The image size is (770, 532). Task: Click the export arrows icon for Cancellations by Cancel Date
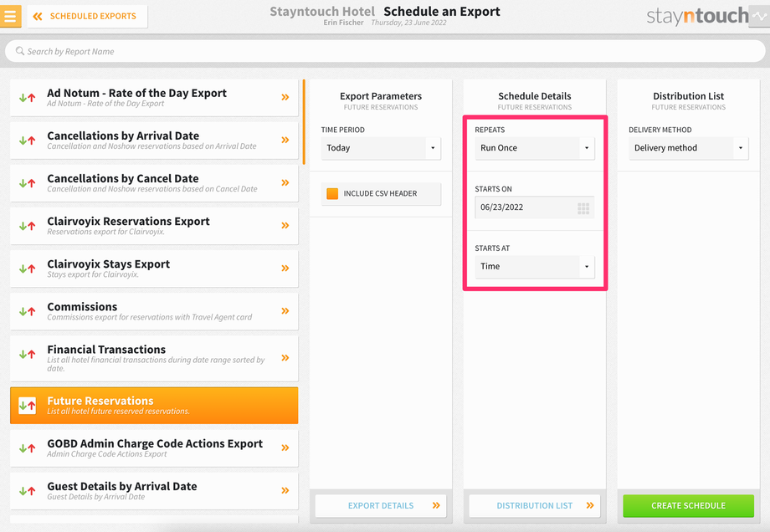tap(28, 183)
